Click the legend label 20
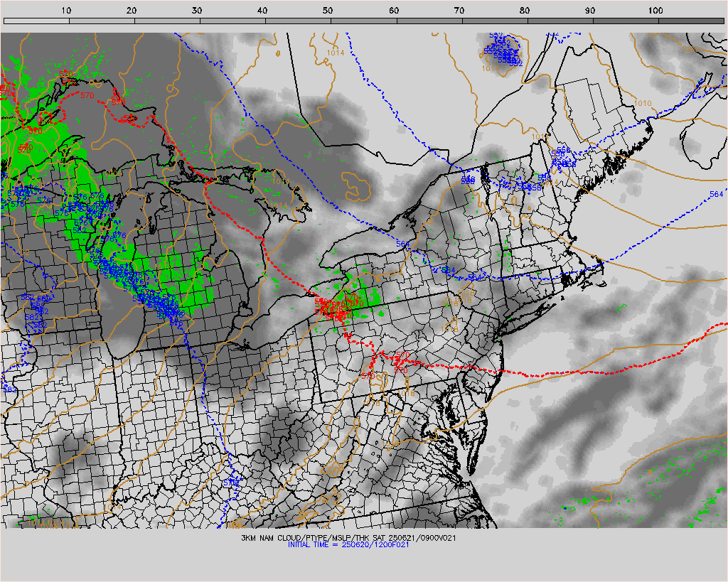The width and height of the screenshot is (728, 582). [x=132, y=11]
